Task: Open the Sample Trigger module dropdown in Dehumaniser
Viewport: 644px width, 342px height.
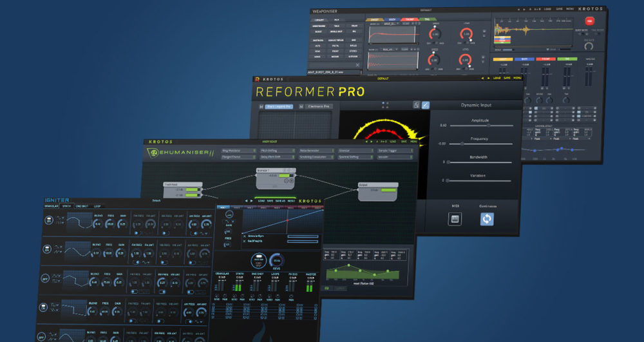Action: pyautogui.click(x=395, y=151)
